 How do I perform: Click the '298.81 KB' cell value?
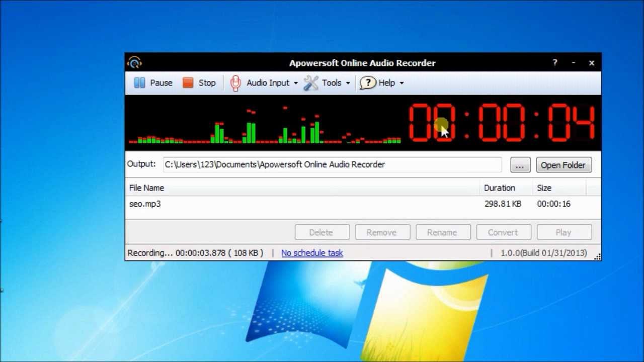503,204
